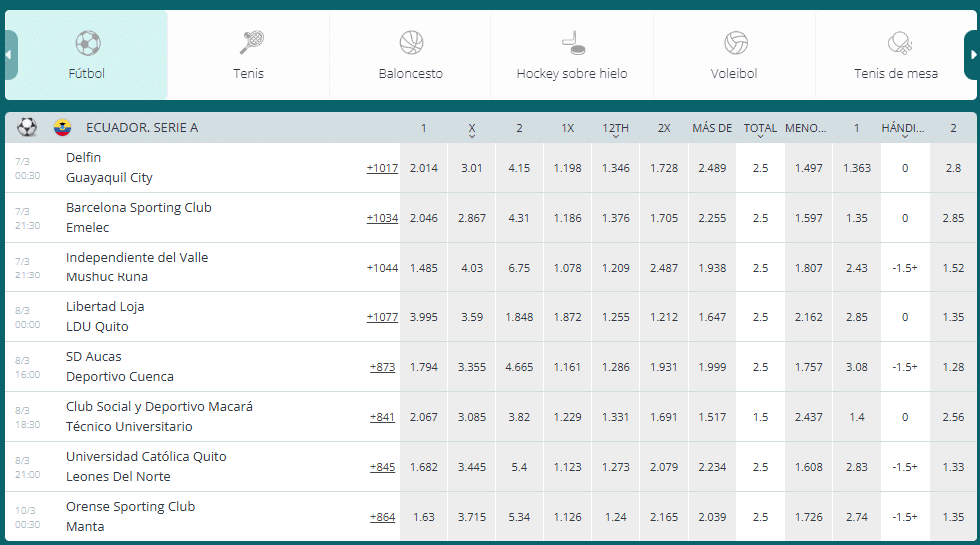Expand the 12TH column dropdown chevron
The height and width of the screenshot is (545, 980).
click(616, 136)
